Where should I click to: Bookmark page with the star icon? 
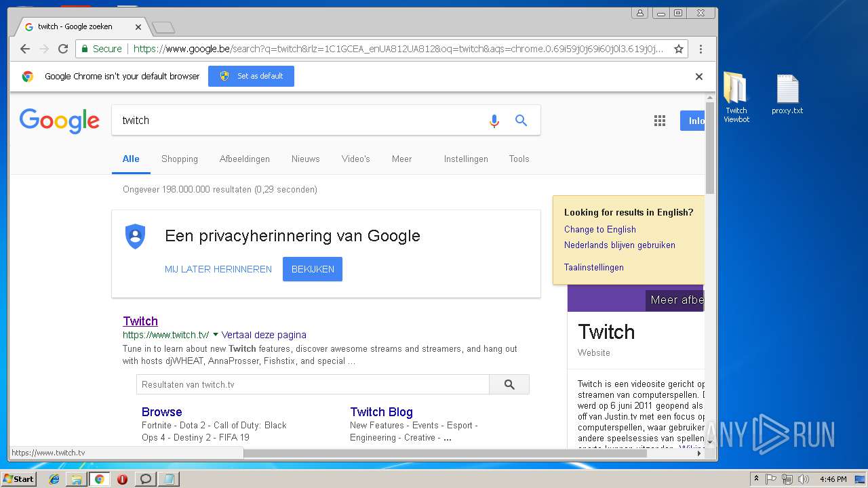tap(678, 49)
